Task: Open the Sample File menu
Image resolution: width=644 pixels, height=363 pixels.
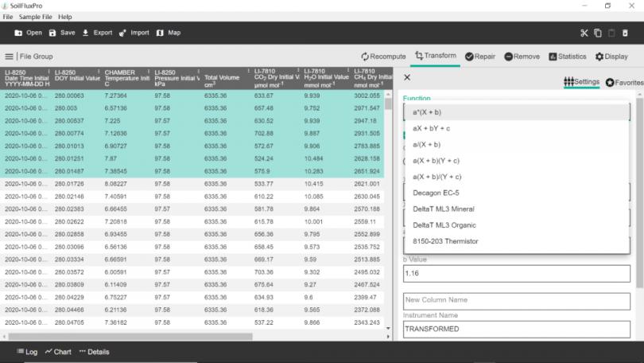Action: pos(35,17)
